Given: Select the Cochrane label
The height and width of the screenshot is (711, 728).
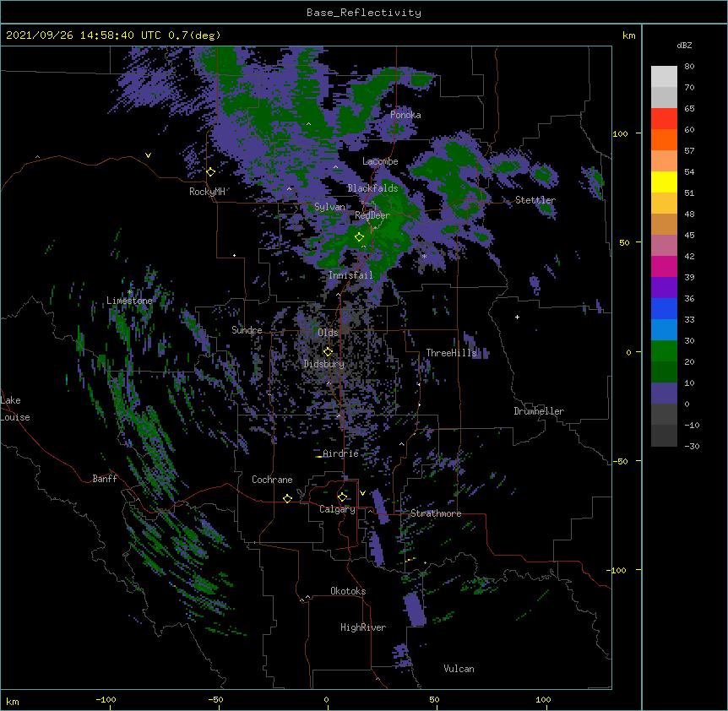Looking at the screenshot, I should tap(272, 480).
